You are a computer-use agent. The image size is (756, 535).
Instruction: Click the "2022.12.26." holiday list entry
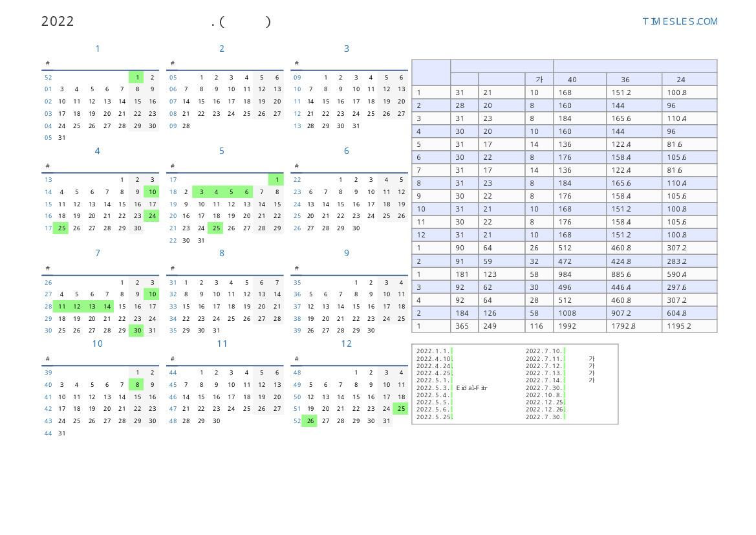coord(545,409)
